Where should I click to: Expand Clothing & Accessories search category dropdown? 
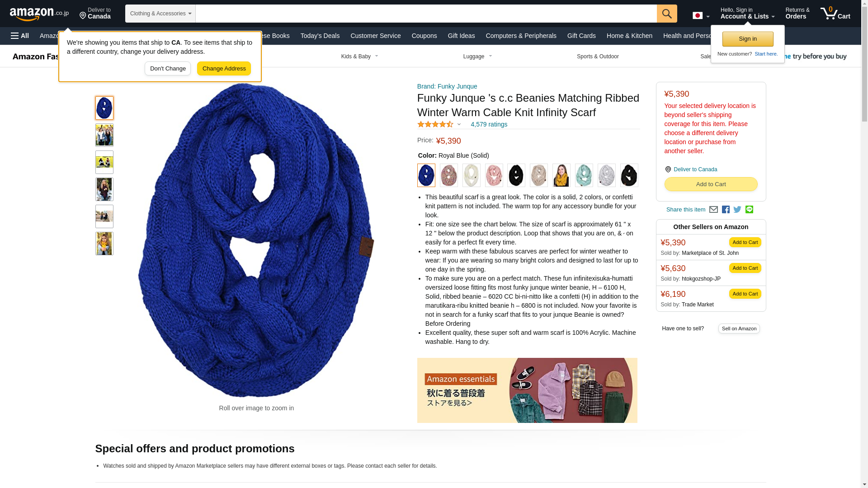[160, 14]
